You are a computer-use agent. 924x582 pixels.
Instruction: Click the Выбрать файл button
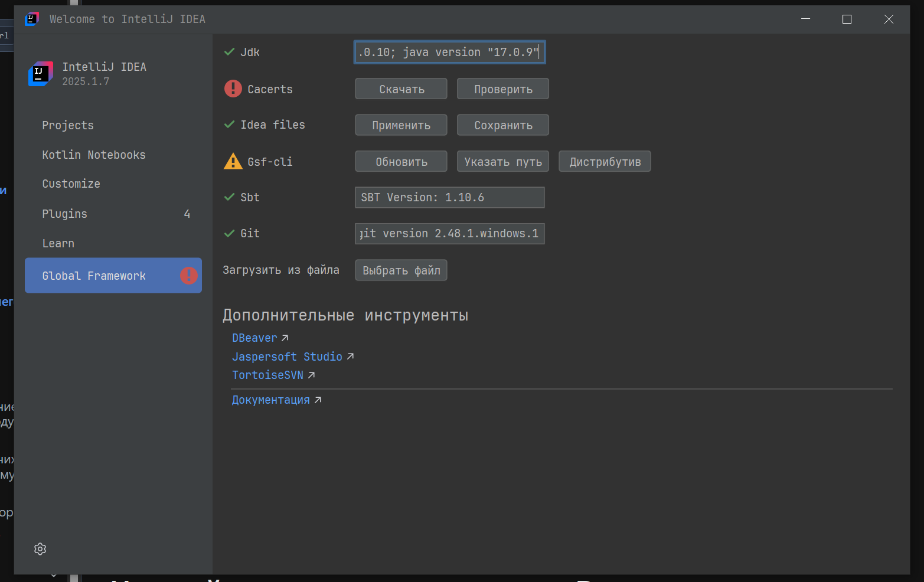401,270
